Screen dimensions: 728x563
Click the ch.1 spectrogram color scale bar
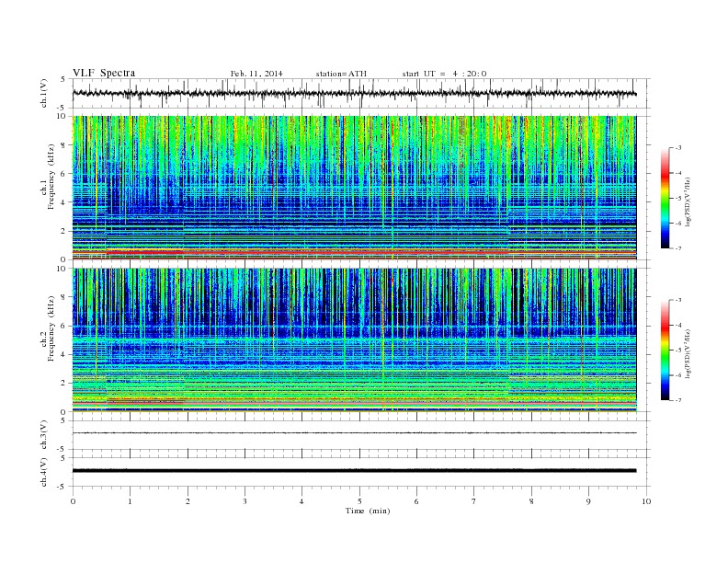click(x=665, y=198)
